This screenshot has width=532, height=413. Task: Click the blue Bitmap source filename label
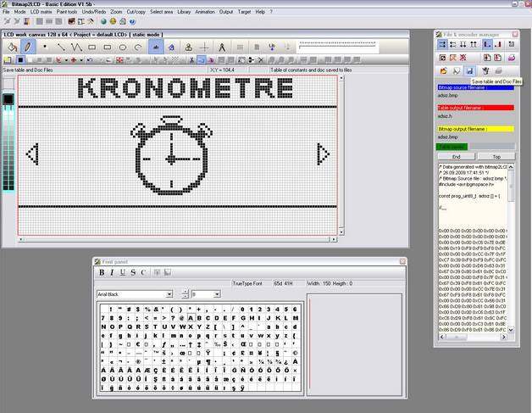[476, 87]
